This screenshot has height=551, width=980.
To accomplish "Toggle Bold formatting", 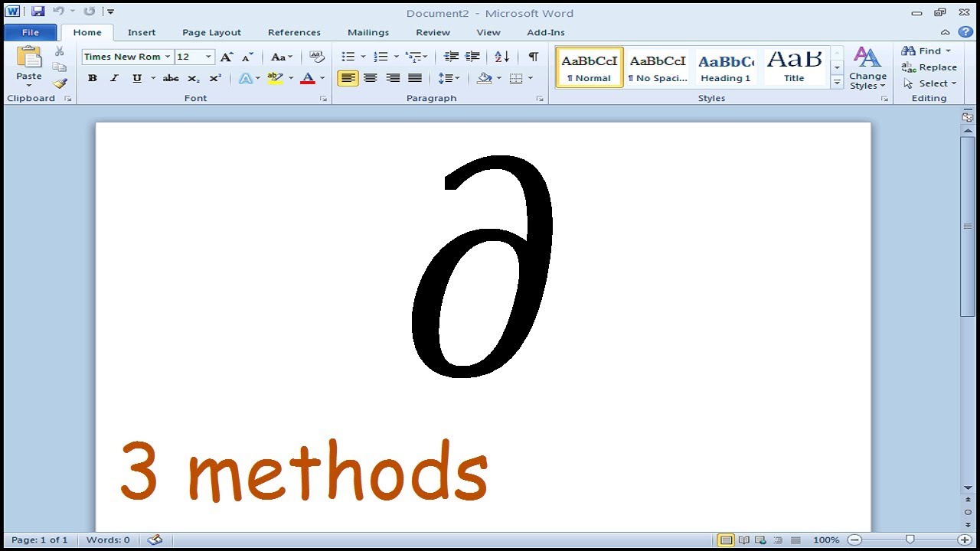I will point(93,78).
